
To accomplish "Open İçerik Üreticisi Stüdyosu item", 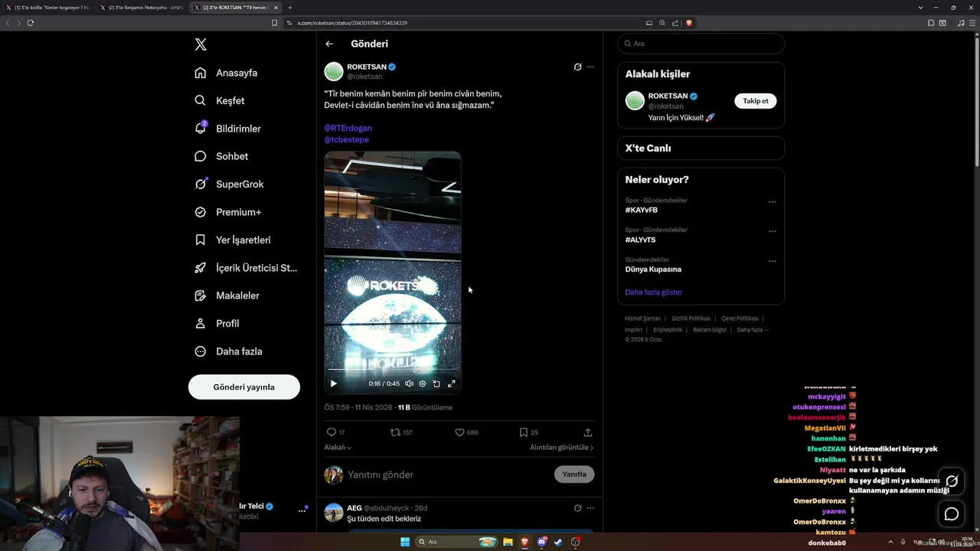I will 246,268.
